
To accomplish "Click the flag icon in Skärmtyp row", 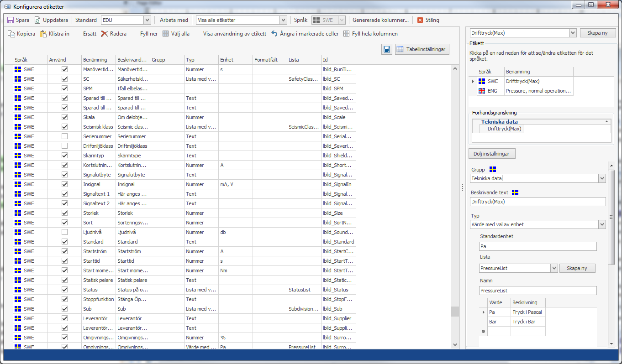I will (18, 156).
